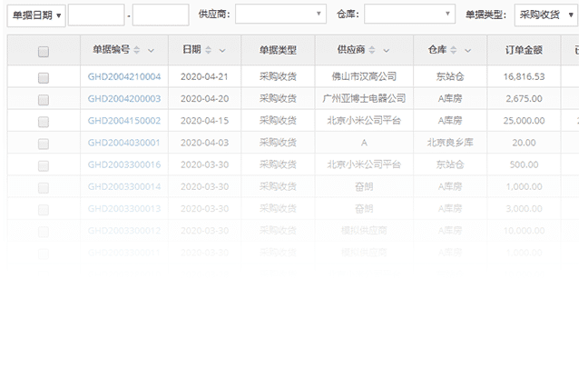Select the amount cell 25,000.00
Screen dimensions: 588x368
524,121
